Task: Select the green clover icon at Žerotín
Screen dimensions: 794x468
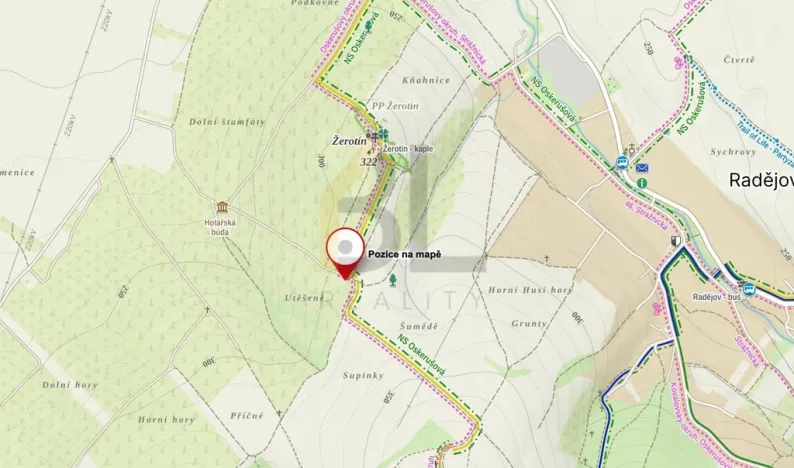Action: (384, 135)
